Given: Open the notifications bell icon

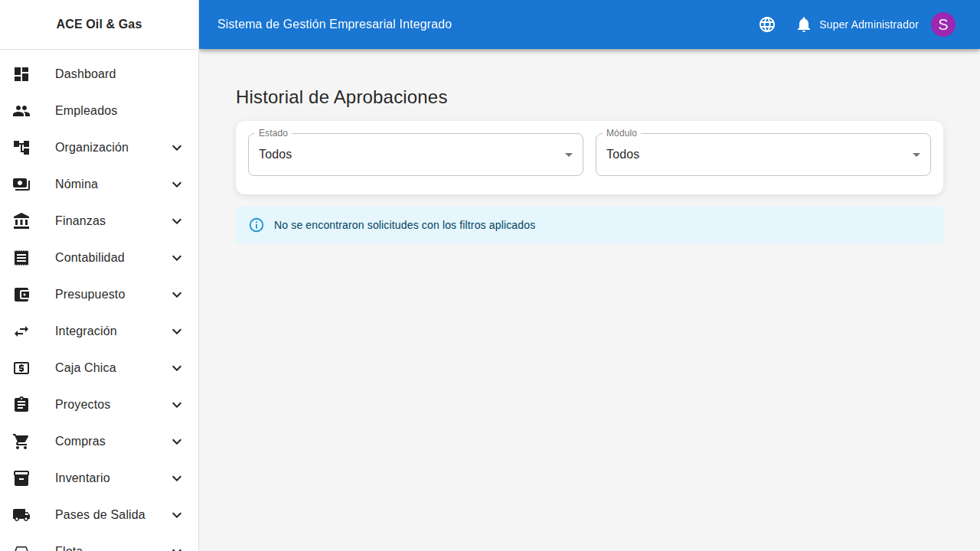Looking at the screenshot, I should [x=803, y=24].
